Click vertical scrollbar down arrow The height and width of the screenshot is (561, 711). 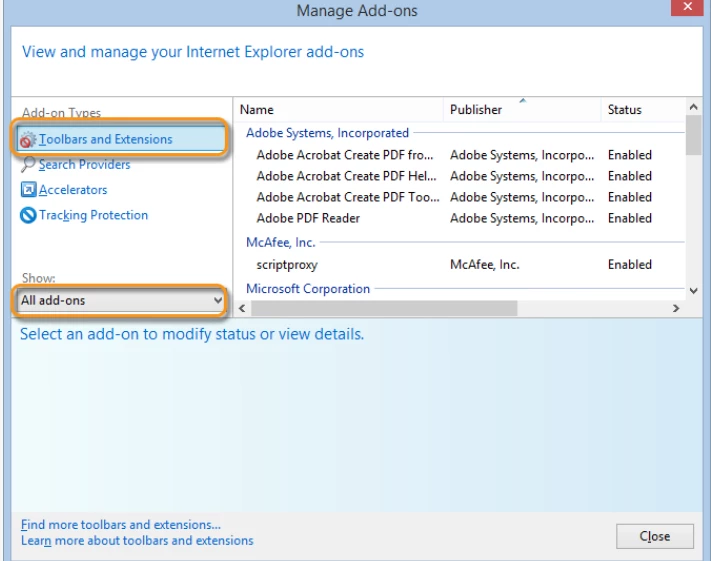tap(693, 291)
